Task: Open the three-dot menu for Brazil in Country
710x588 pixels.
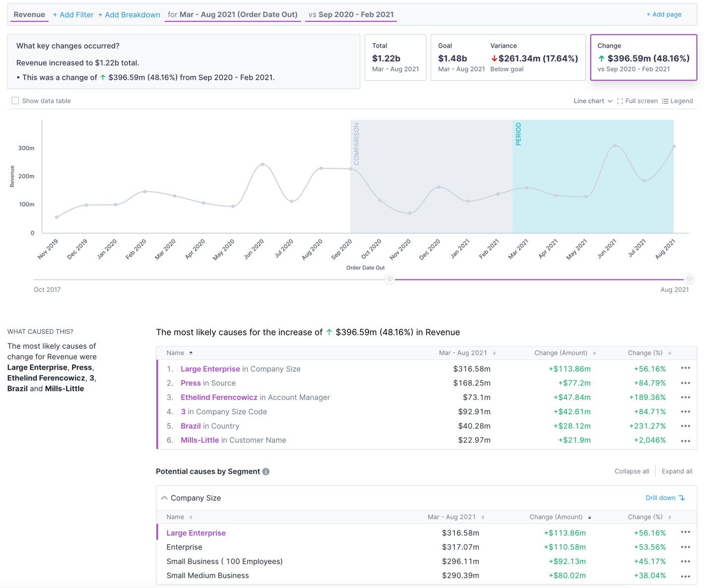Action: [x=685, y=426]
